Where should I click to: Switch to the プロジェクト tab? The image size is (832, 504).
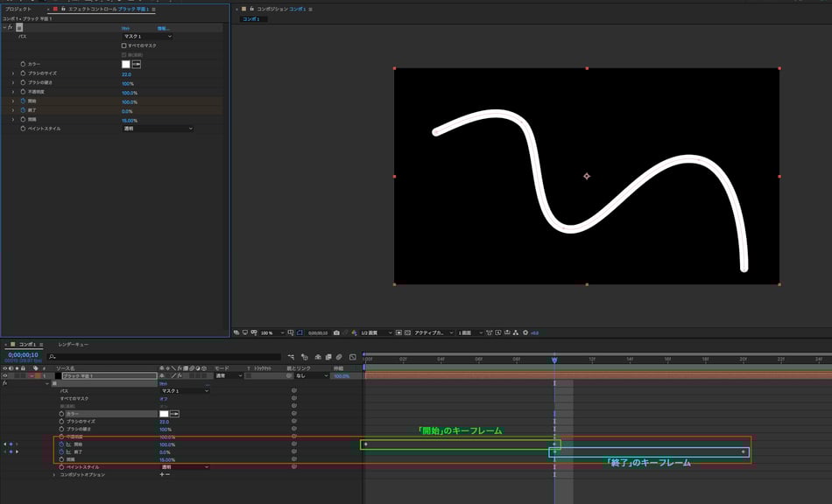click(x=18, y=9)
